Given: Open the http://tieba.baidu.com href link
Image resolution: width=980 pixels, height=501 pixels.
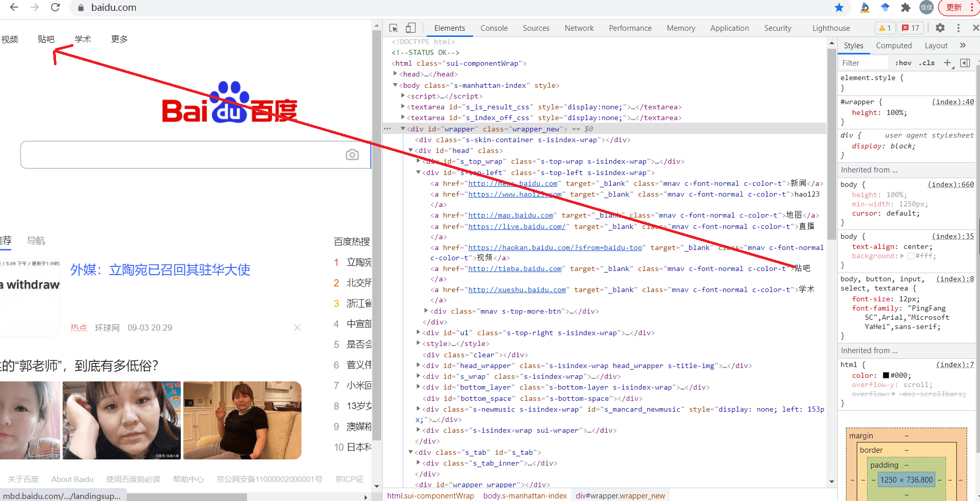Looking at the screenshot, I should pyautogui.click(x=515, y=268).
